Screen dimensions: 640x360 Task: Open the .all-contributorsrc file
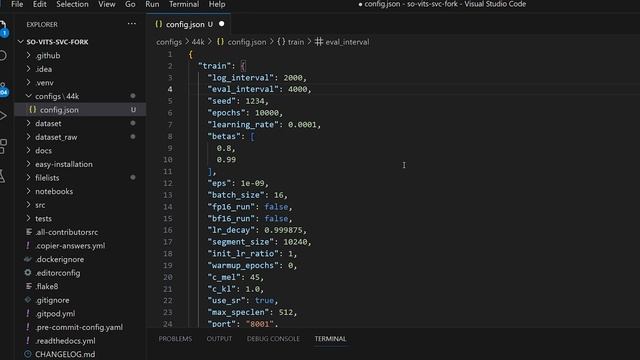coord(67,232)
